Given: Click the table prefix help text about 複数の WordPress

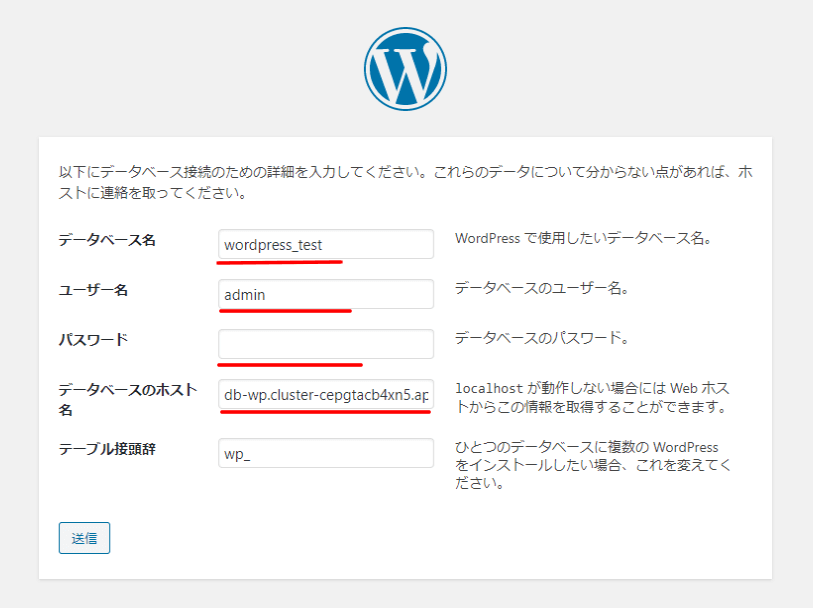Looking at the screenshot, I should (593, 465).
